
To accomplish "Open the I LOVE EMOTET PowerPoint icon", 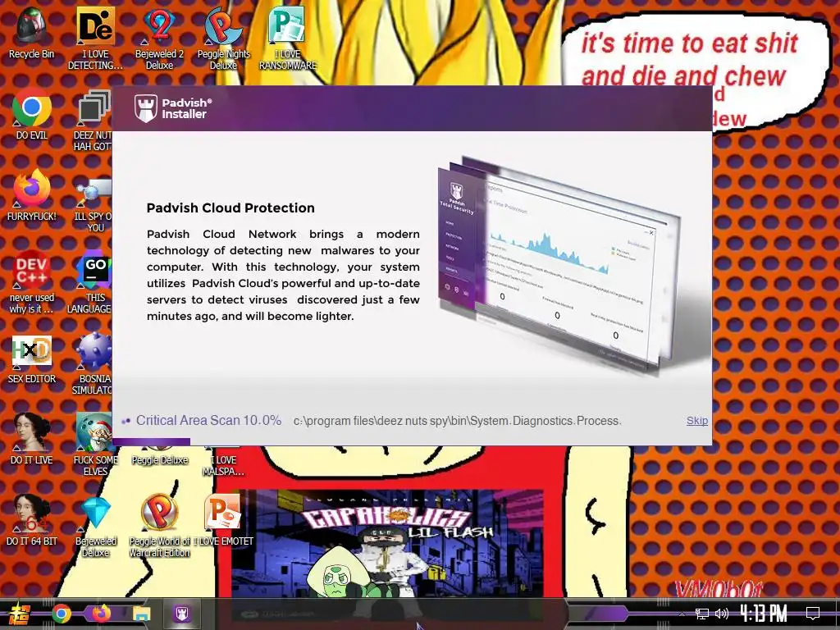I will 223,521.
